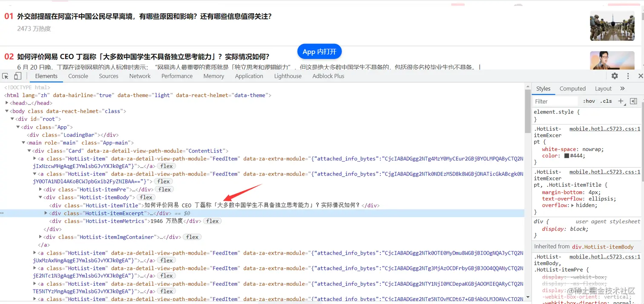Click the App 内打开 button
This screenshot has height=304, width=644.
(x=319, y=51)
